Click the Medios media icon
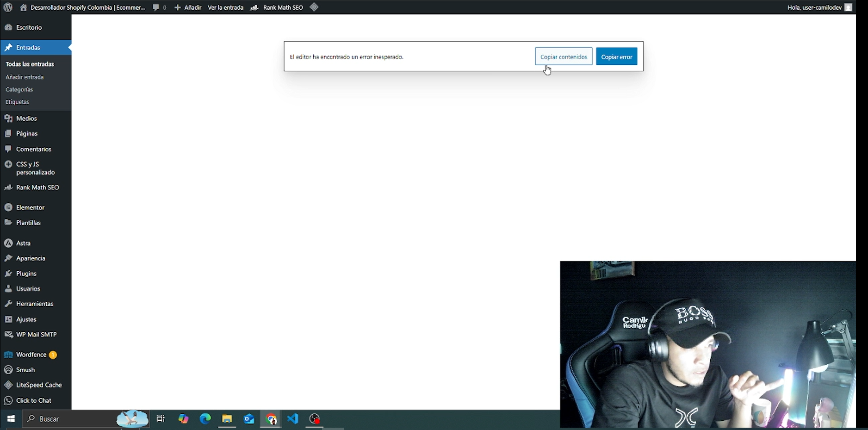 pos(8,118)
